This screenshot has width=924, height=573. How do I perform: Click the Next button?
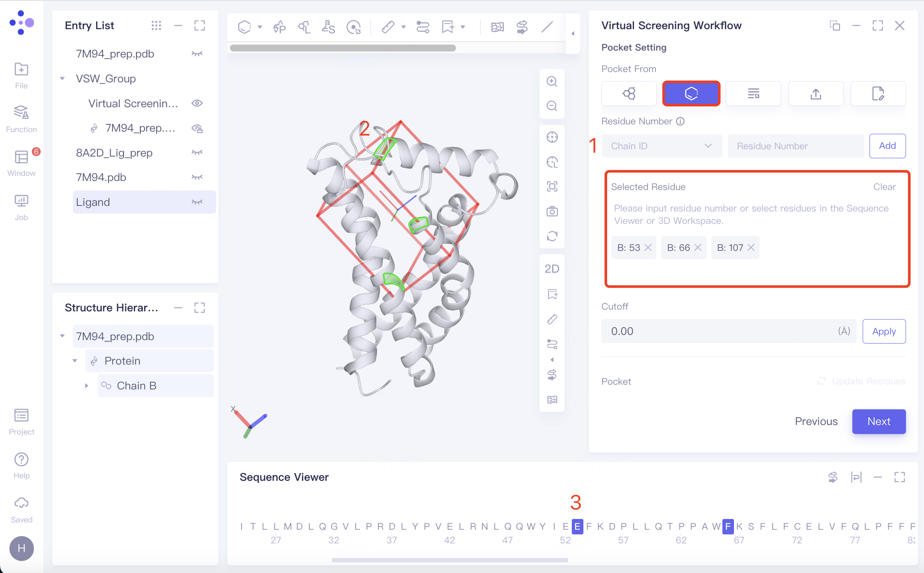[879, 422]
